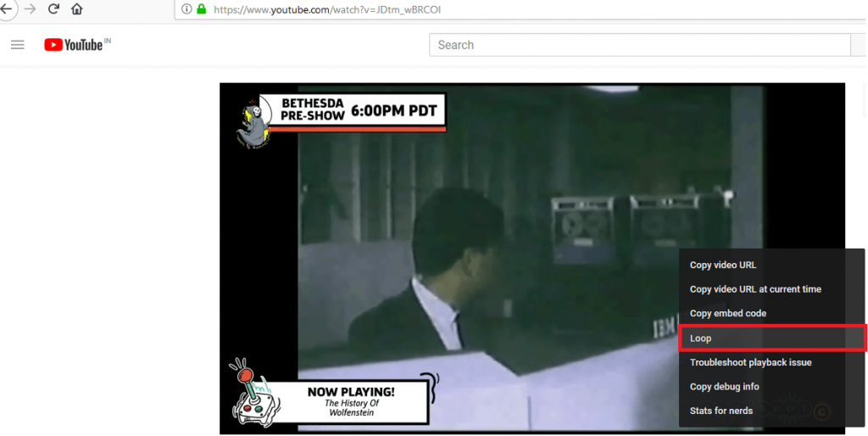View site information icon in address bar
The width and height of the screenshot is (868, 436).
[x=186, y=8]
